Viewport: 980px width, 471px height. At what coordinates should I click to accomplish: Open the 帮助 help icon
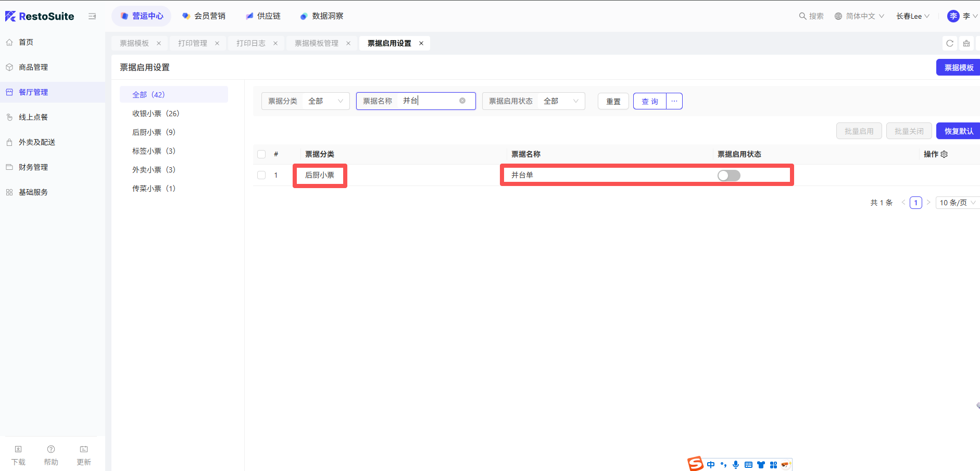tap(51, 449)
